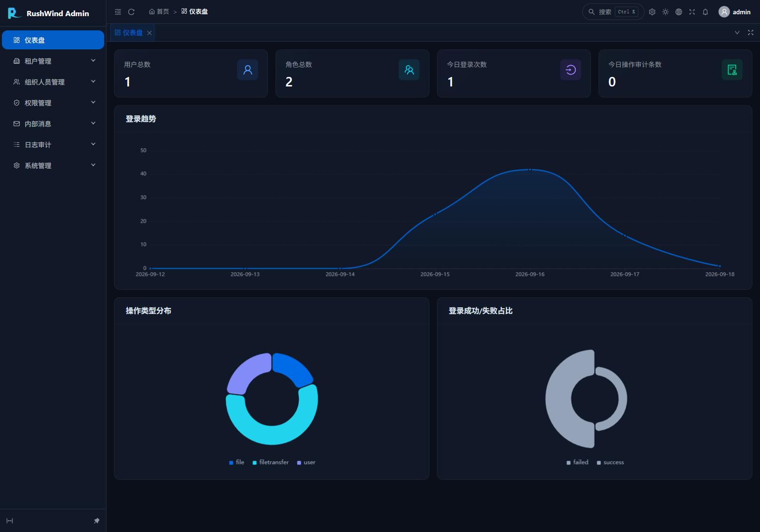Image resolution: width=760 pixels, height=532 pixels.
Task: Click the 2026-09-16 peak data point
Action: [x=530, y=170]
